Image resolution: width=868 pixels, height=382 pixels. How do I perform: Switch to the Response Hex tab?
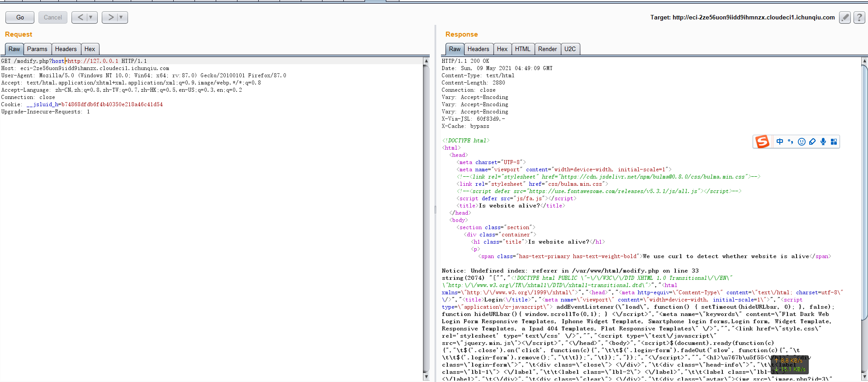click(x=502, y=49)
